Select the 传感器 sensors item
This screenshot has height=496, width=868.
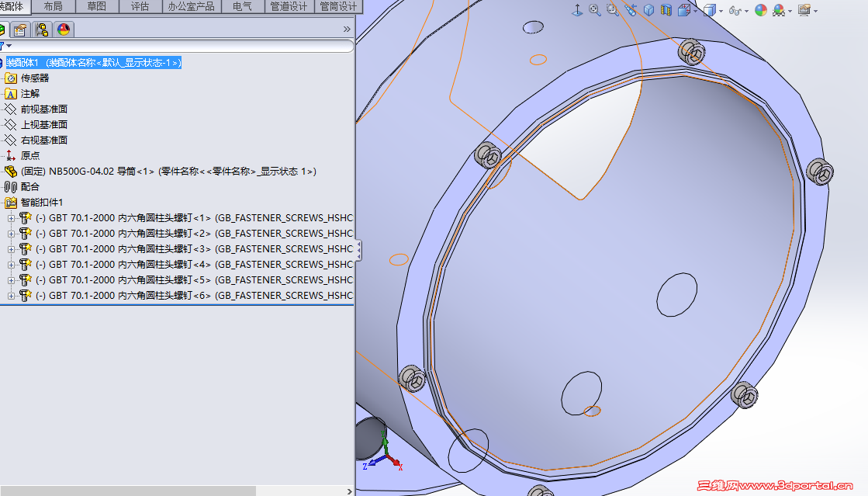[x=35, y=78]
